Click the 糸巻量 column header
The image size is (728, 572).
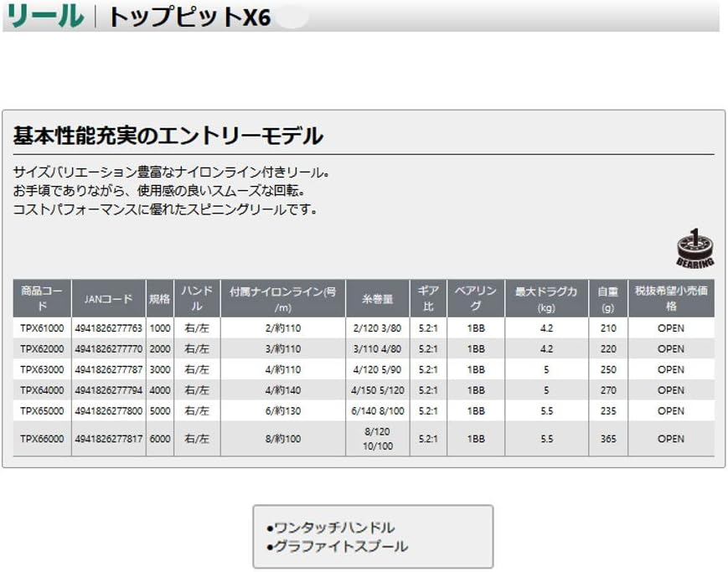377,298
